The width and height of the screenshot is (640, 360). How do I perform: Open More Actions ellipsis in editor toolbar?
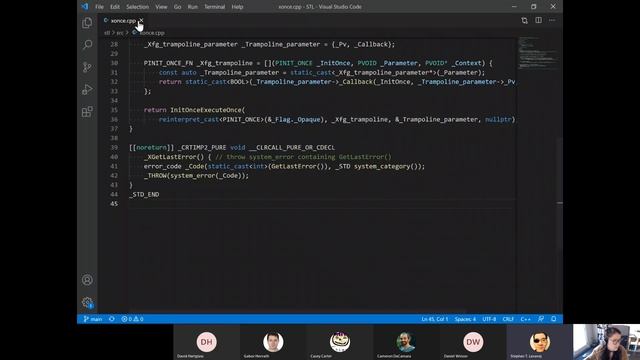pyautogui.click(x=552, y=20)
